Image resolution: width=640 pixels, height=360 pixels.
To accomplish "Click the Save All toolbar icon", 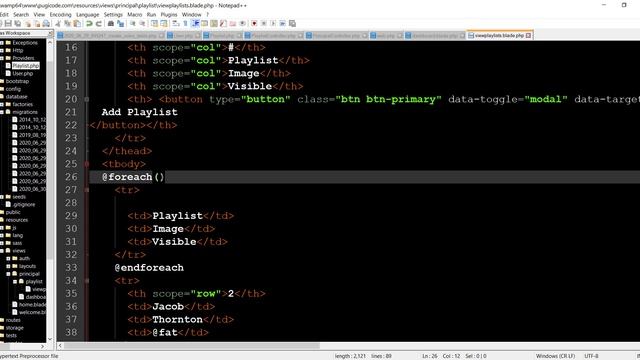I will [x=18, y=23].
